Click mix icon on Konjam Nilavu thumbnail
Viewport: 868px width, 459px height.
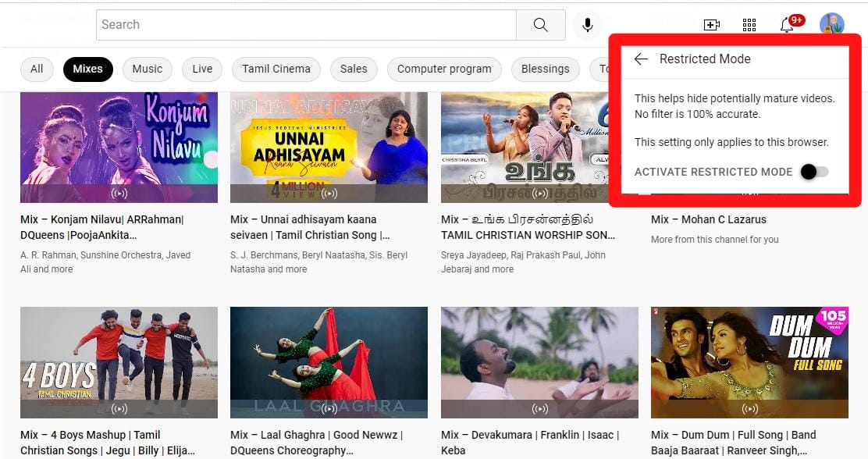point(119,194)
